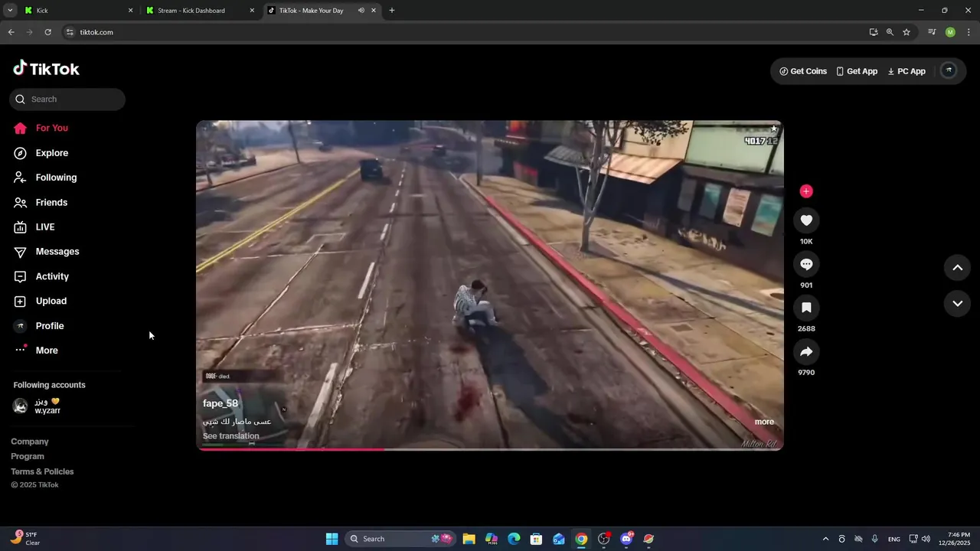Open the weather widget showing 51°F
Screen dimensions: 980x551
click(24, 539)
